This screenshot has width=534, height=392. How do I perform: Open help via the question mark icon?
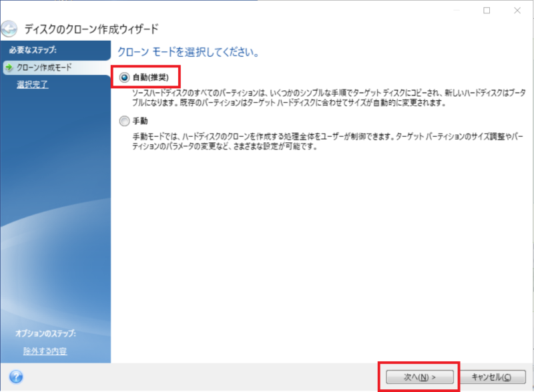pos(16,377)
